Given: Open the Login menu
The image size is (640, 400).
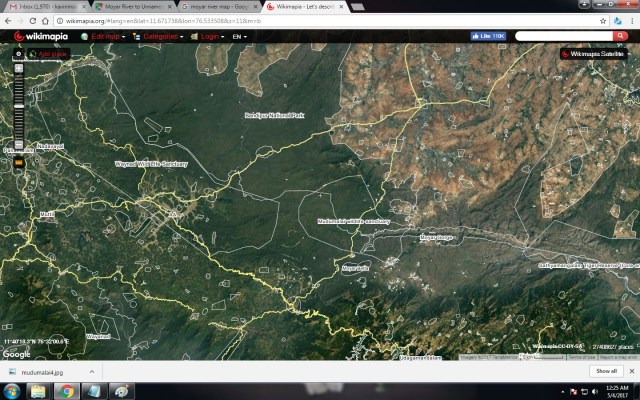Looking at the screenshot, I should 207,36.
